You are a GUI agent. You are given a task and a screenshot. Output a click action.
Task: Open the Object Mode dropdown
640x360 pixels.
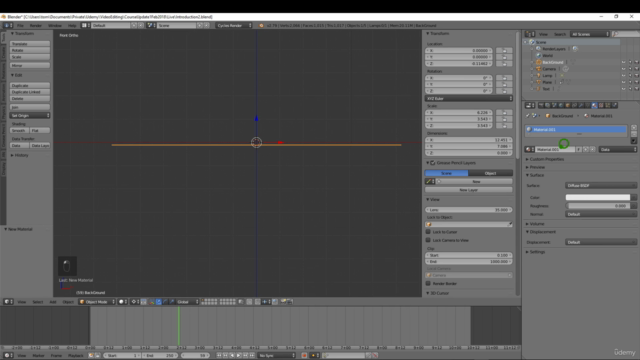pos(97,302)
